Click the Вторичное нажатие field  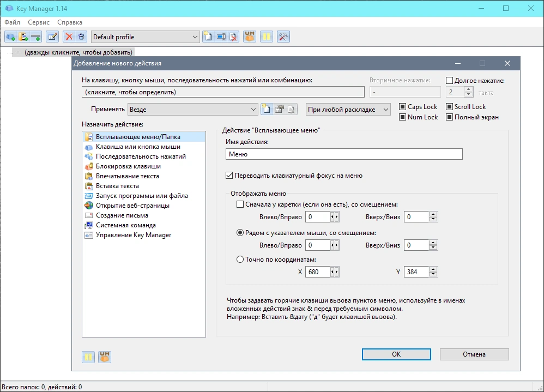point(405,92)
